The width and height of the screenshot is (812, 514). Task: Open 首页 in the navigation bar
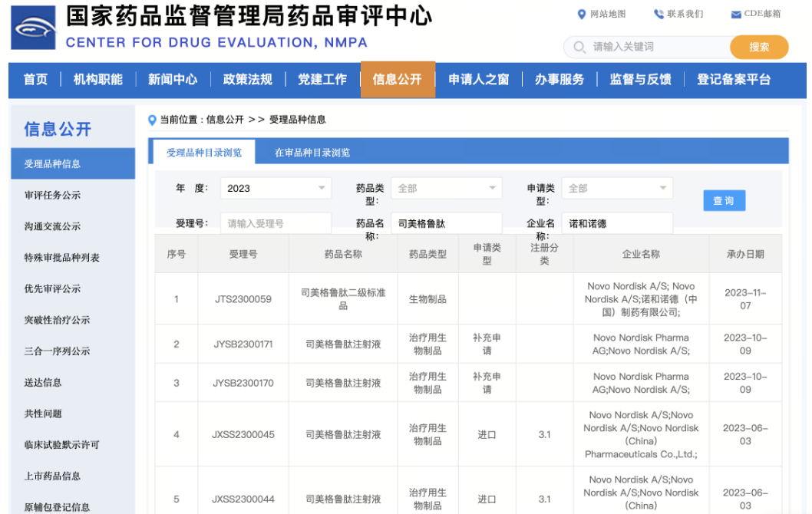35,79
